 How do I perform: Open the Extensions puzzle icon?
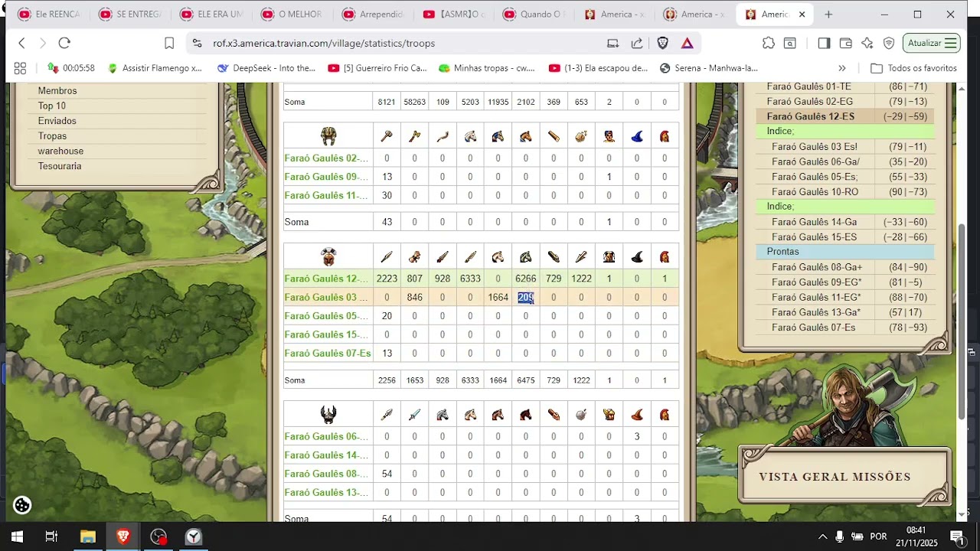[x=768, y=44]
